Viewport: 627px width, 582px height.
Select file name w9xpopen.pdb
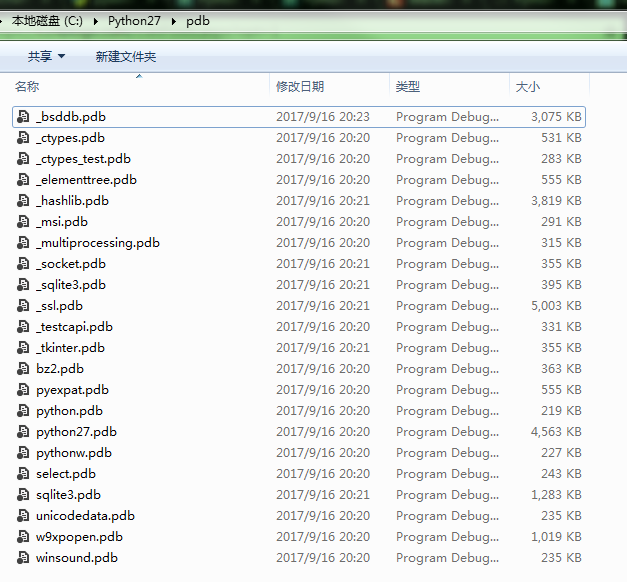79,537
